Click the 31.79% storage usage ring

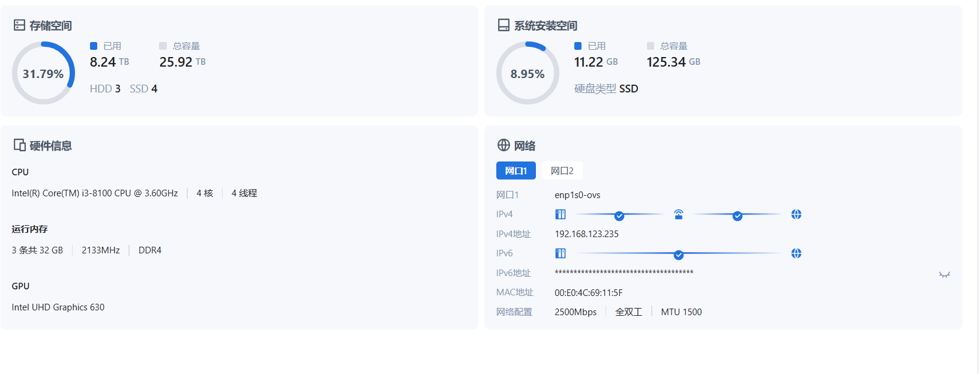tap(43, 73)
